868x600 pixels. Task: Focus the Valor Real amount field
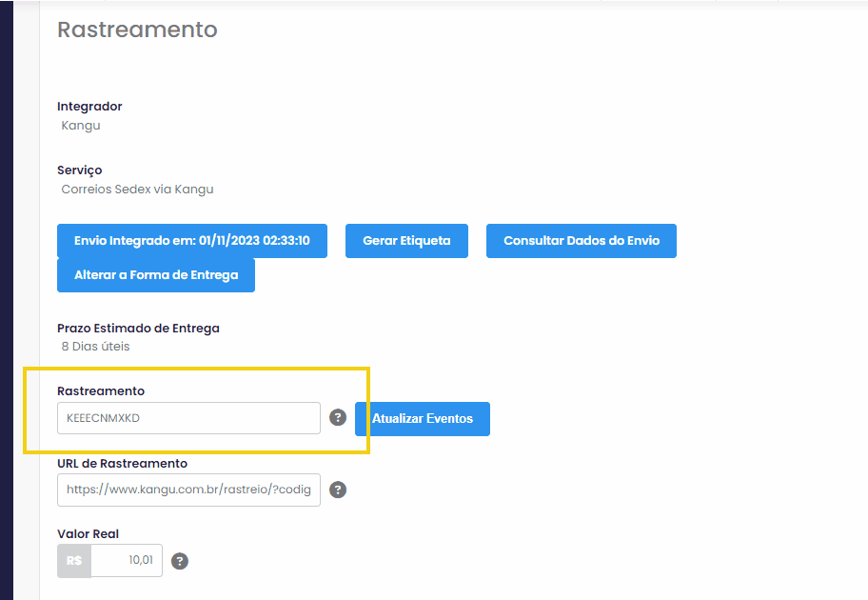(x=127, y=561)
